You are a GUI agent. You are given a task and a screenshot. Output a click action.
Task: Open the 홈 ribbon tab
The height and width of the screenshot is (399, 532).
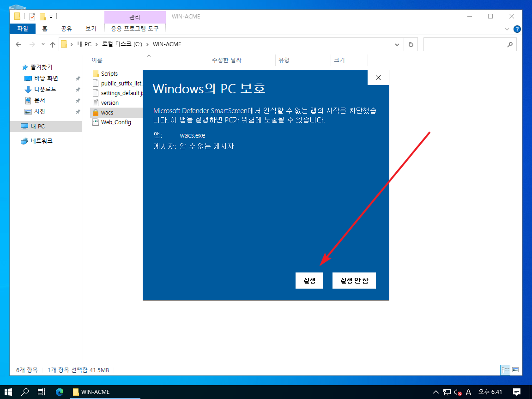click(x=44, y=29)
